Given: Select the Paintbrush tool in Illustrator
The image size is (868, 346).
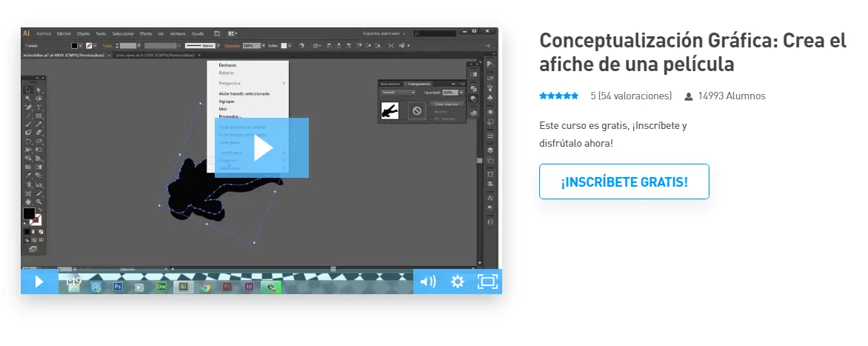Looking at the screenshot, I should [x=28, y=124].
